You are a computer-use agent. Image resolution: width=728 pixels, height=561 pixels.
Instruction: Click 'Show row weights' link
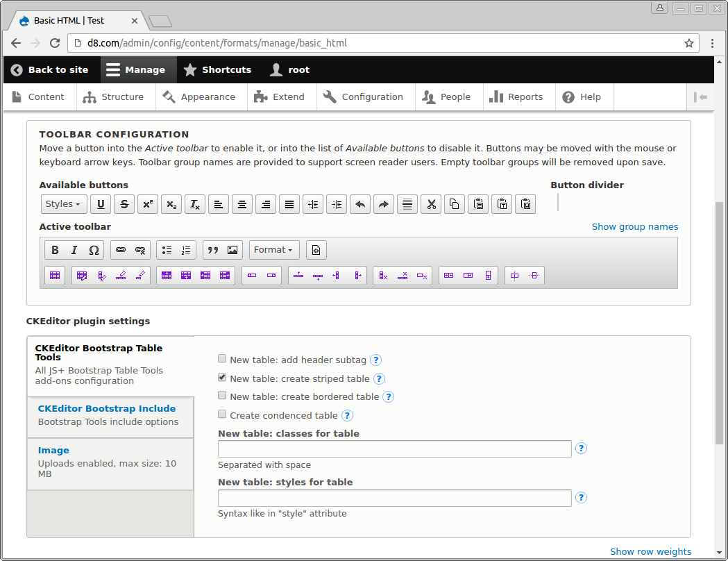[650, 551]
